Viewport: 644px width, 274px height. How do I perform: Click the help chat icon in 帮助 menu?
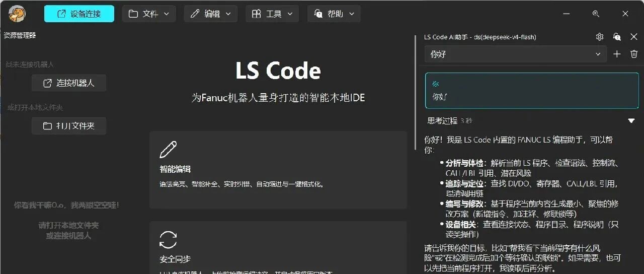pyautogui.click(x=318, y=14)
